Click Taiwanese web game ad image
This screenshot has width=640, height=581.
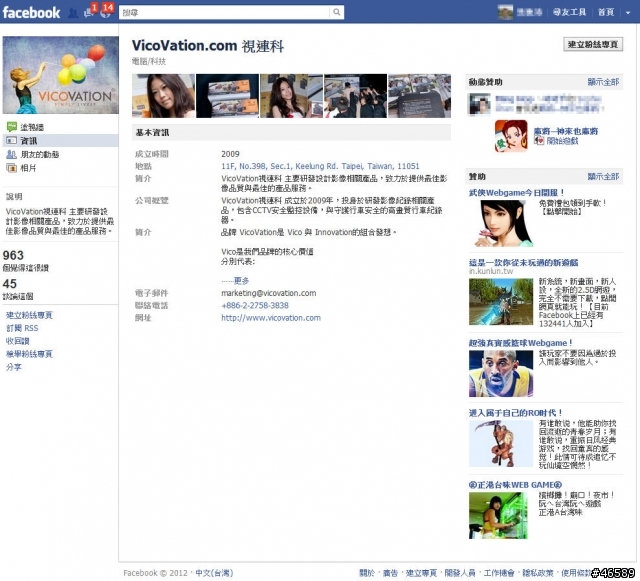pyautogui.click(x=498, y=515)
